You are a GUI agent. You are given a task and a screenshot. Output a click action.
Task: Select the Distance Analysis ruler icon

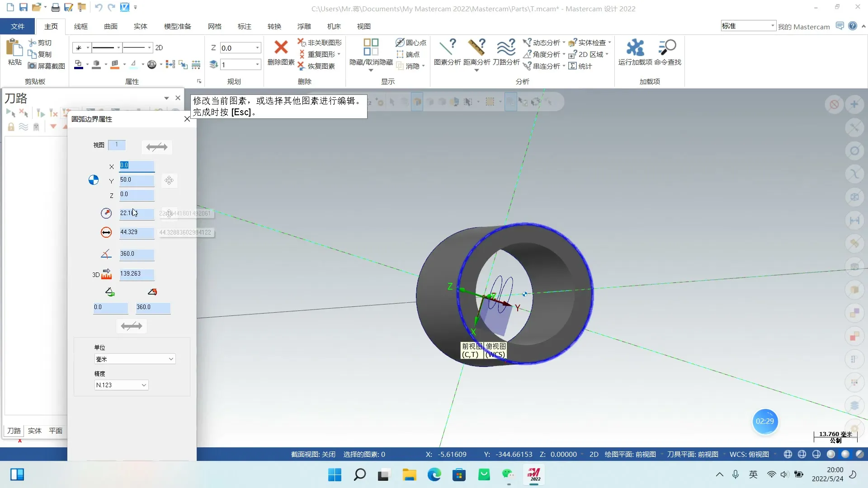(476, 47)
